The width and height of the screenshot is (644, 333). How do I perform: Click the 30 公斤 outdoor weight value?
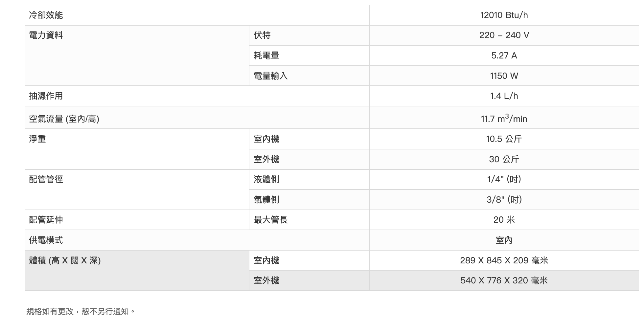(x=504, y=159)
